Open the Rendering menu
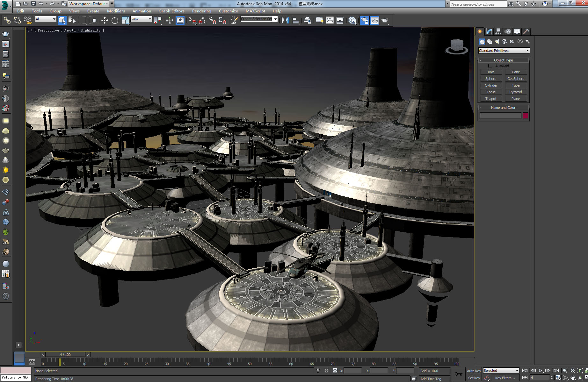The height and width of the screenshot is (382, 588). (201, 11)
